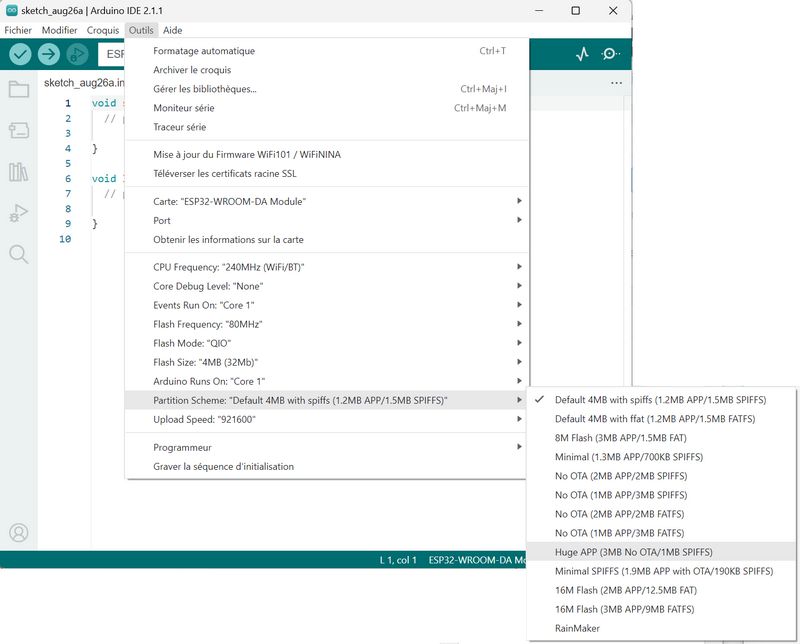Click the Verify sketch checkmark button
Image resolution: width=800 pixels, height=644 pixels.
20,54
